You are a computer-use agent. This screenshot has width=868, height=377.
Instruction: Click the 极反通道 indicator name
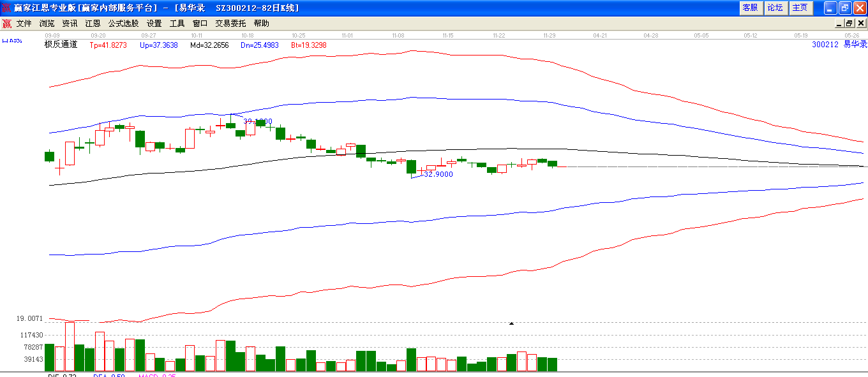tap(61, 45)
